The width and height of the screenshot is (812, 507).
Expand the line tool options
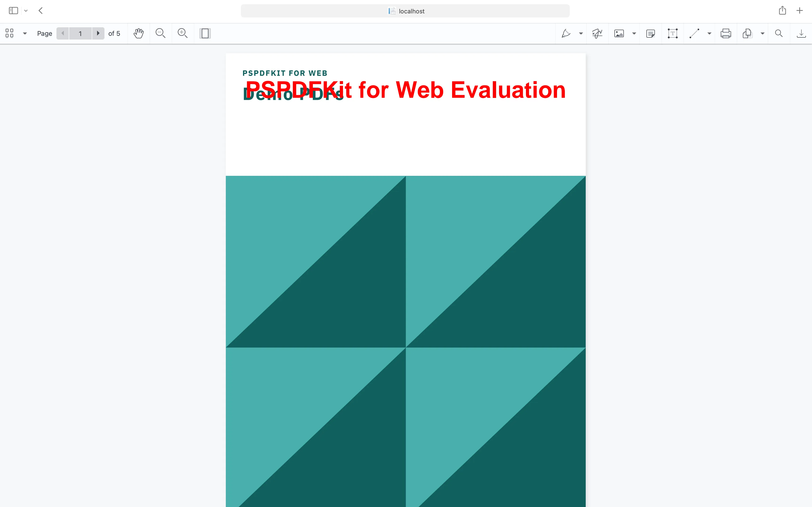709,33
